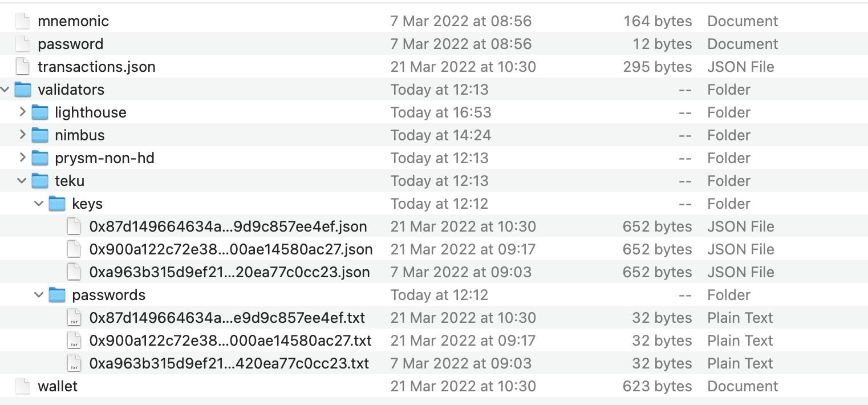Image resolution: width=868 pixels, height=405 pixels.
Task: Collapse the keys folder
Action: pos(39,204)
